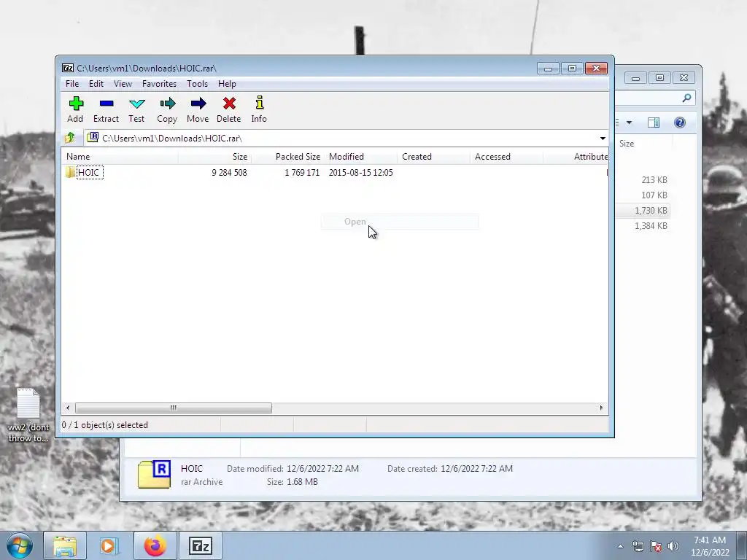The image size is (747, 560).
Task: Select the HOIC folder icon
Action: 71,172
